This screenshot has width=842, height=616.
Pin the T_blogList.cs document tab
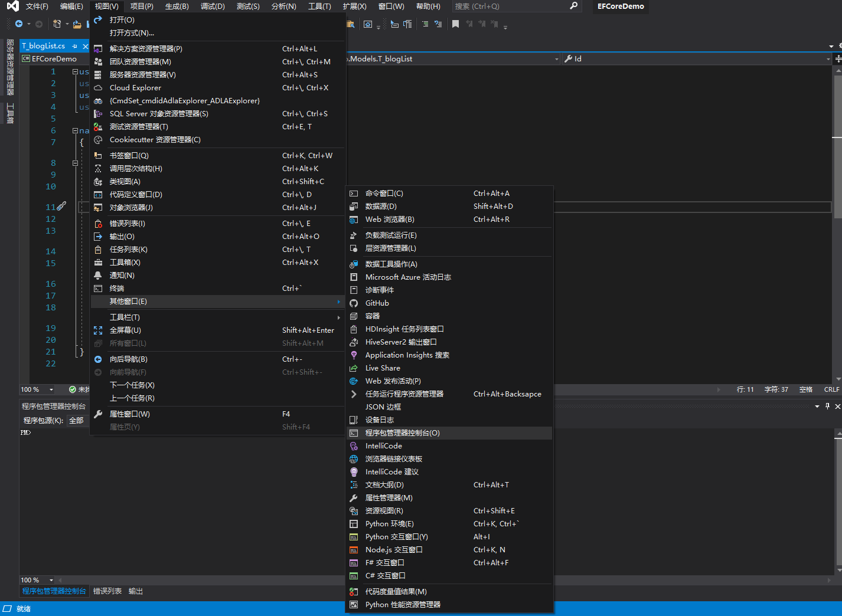click(74, 45)
